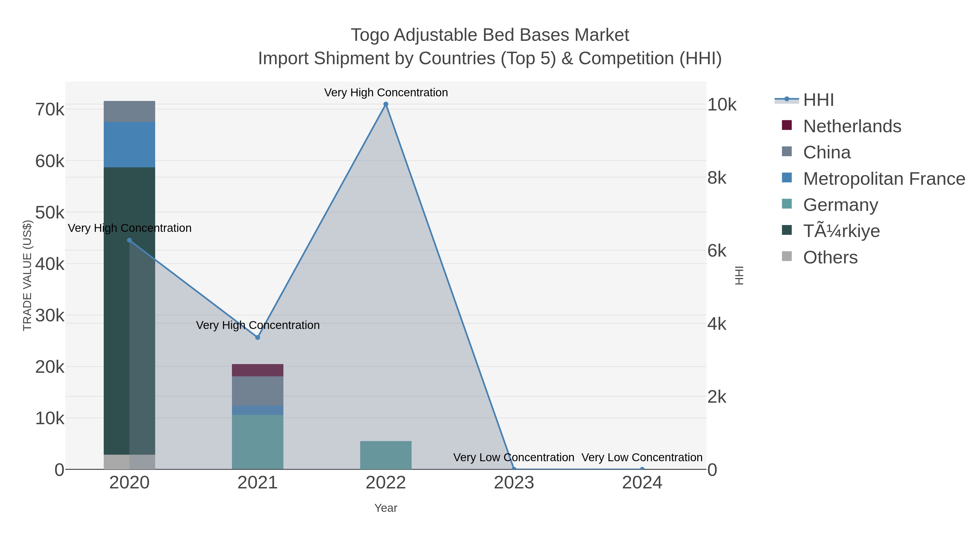Screen dimensions: 980x551
Task: Click the 2022 Germany bar
Action: [x=386, y=455]
